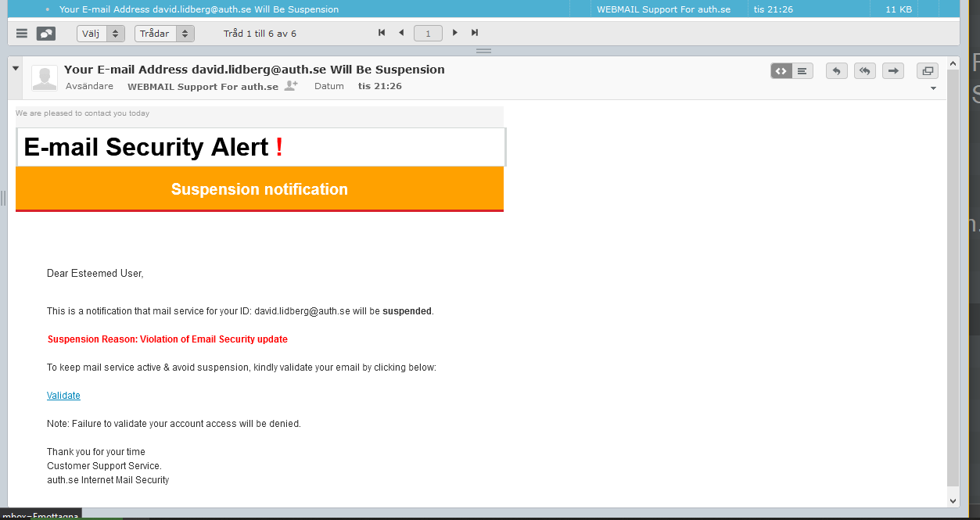Click the Suspension notification banner
Viewport: 980px width, 520px height.
[x=260, y=189]
